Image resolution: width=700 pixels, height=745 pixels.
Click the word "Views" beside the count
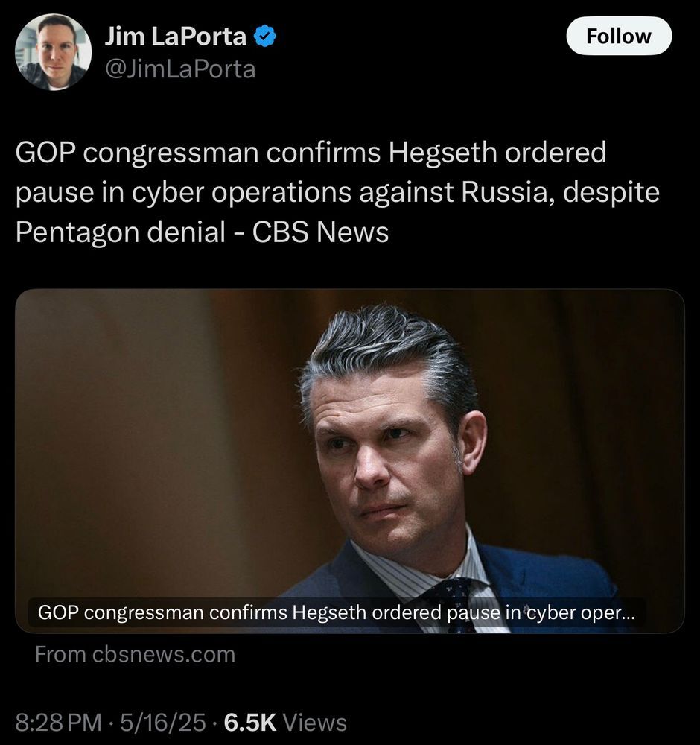(315, 722)
